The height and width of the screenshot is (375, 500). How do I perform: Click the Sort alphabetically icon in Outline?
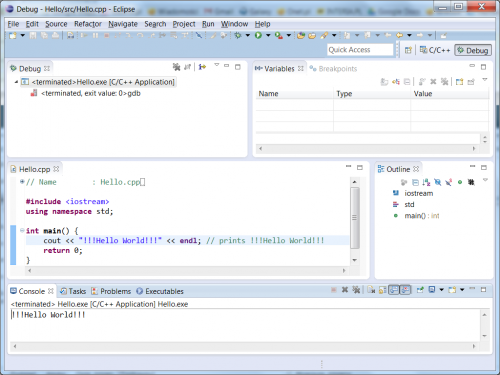pyautogui.click(x=426, y=182)
